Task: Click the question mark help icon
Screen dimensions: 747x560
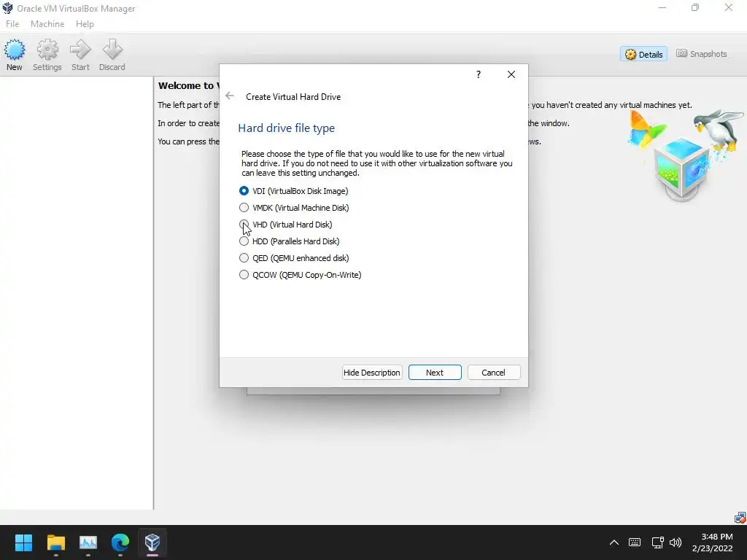Action: 479,74
